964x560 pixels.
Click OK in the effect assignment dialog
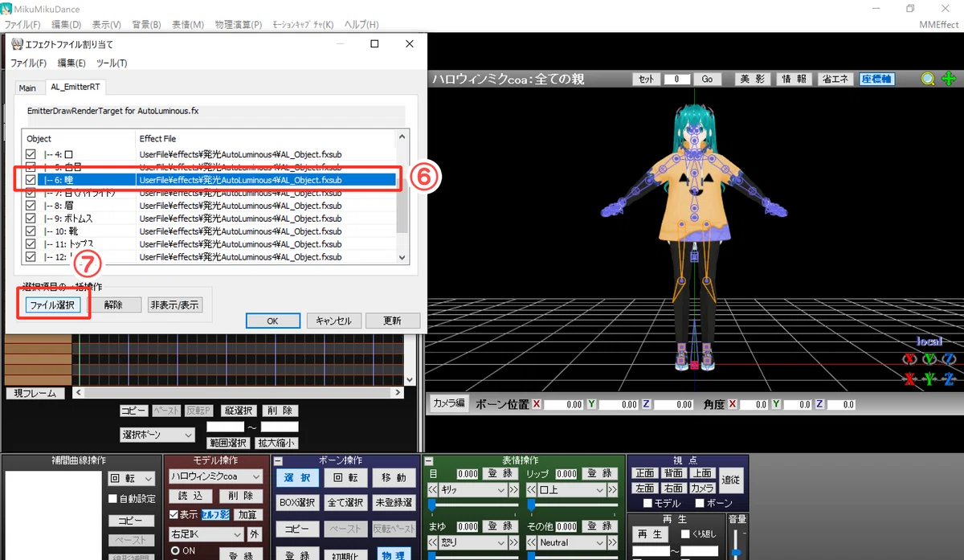(272, 321)
